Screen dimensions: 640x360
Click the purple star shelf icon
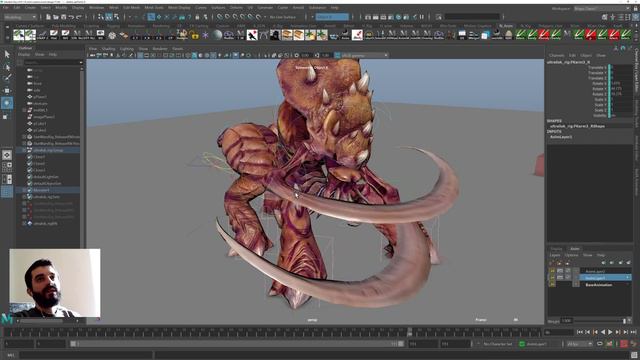205,35
